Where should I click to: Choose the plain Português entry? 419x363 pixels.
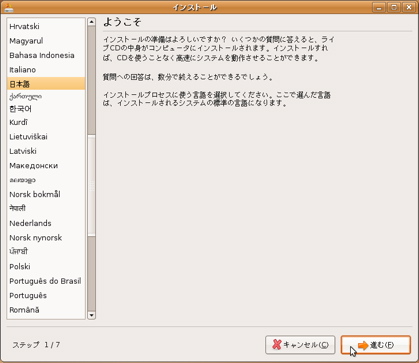46,295
